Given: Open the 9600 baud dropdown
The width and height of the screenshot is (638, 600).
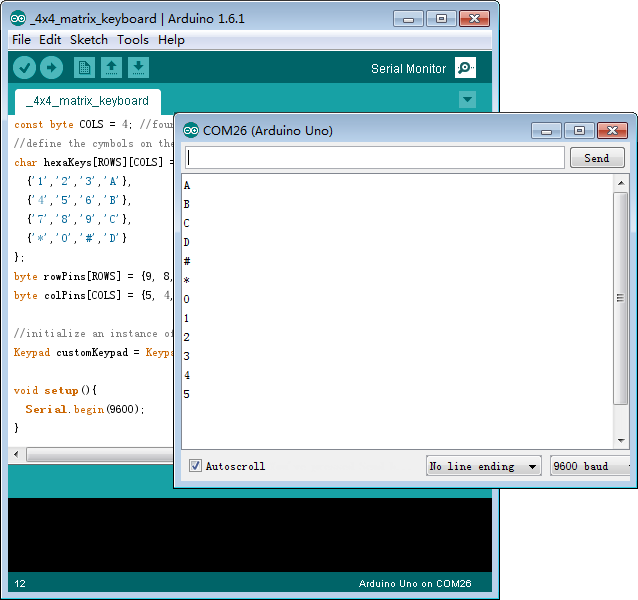Looking at the screenshot, I should 590,466.
